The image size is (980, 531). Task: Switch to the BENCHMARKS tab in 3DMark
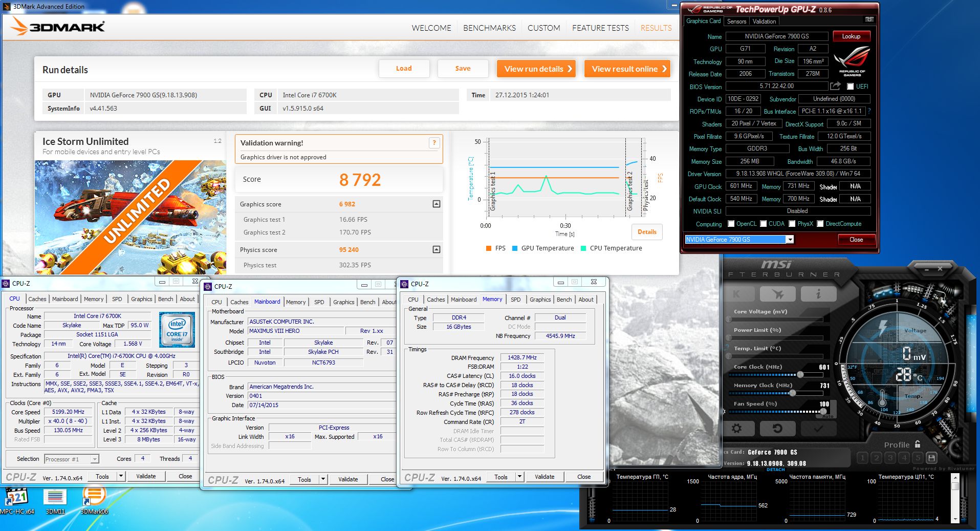tap(489, 28)
